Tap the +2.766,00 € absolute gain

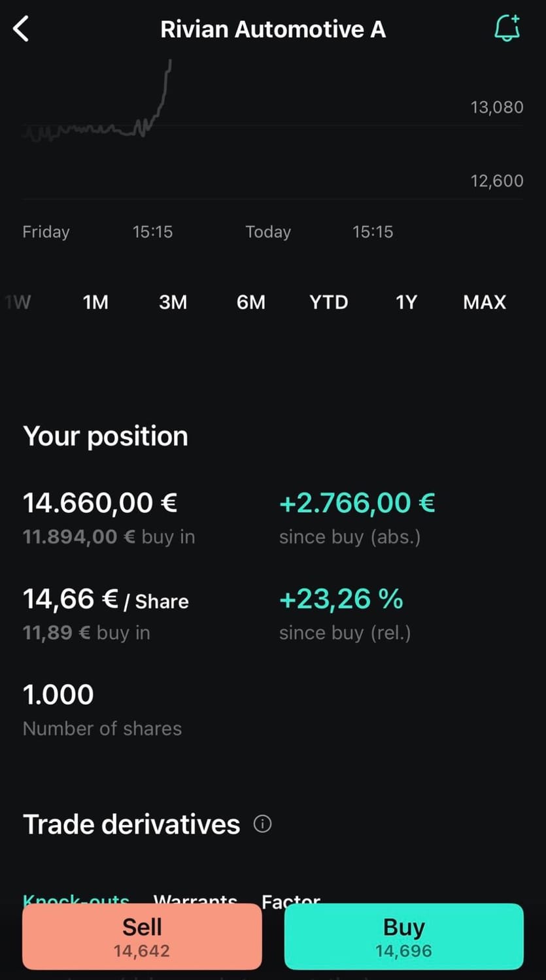coord(357,503)
